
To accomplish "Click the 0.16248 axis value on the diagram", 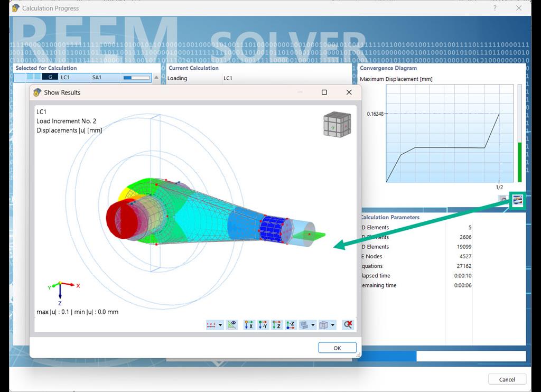I will pyautogui.click(x=375, y=114).
